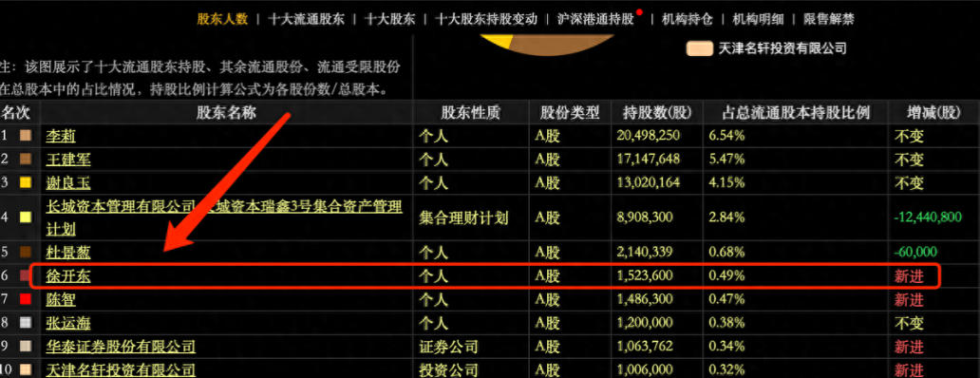Viewport: 980px width, 378px height.
Task: Click change value -12,440,800
Action: (x=928, y=217)
